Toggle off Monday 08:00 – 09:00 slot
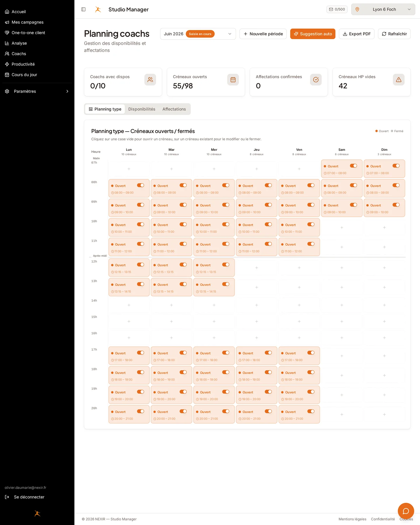Viewport: 420px width, 525px height. pyautogui.click(x=141, y=185)
